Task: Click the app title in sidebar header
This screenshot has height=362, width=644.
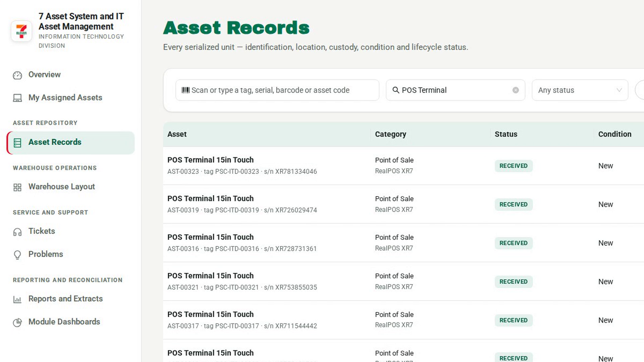Action: (x=81, y=21)
